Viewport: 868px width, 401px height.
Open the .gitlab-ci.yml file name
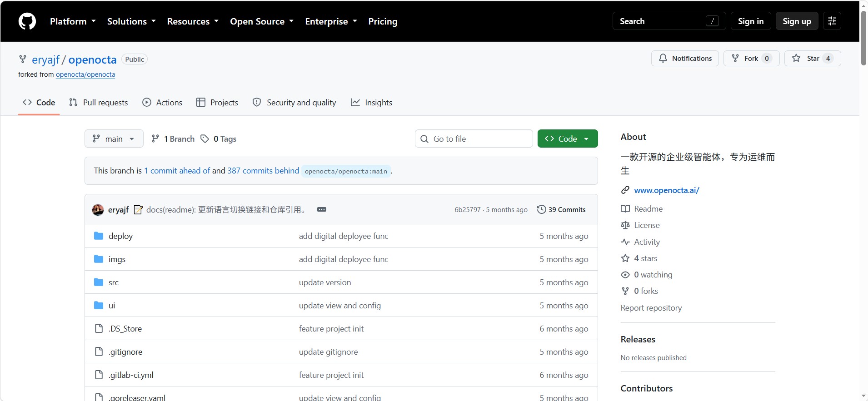pyautogui.click(x=131, y=375)
